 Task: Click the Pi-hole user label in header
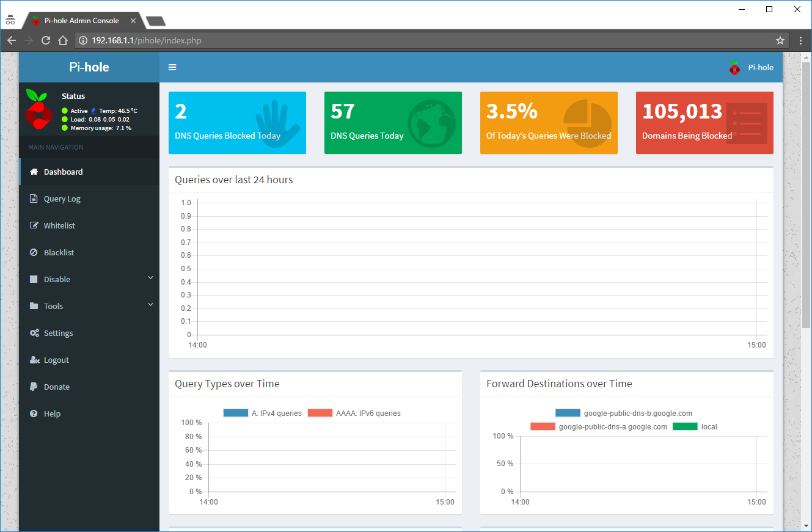[x=761, y=67]
